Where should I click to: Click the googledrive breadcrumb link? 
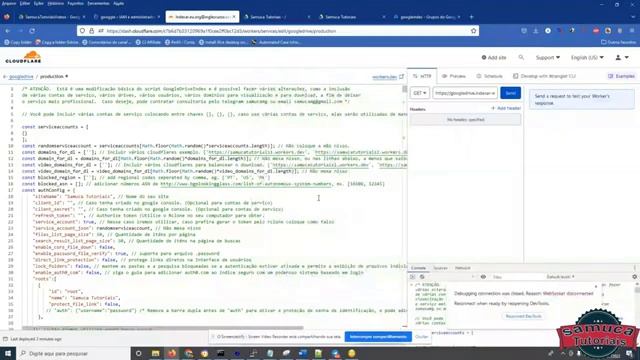pos(21,76)
